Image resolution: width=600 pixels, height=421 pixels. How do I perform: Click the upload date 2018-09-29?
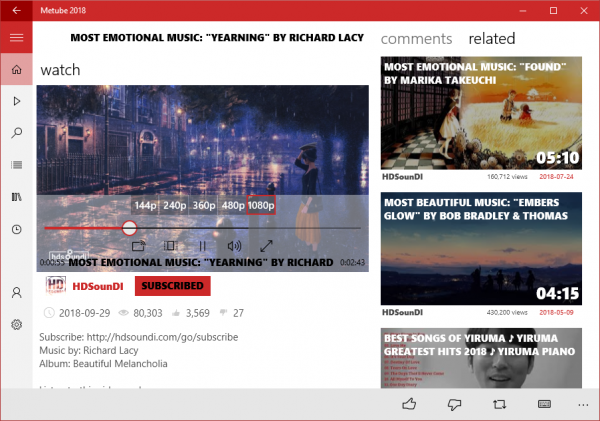[84, 313]
